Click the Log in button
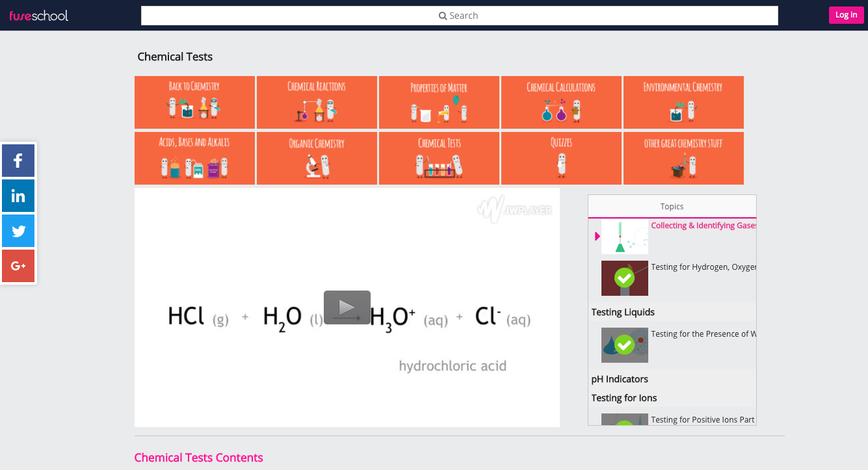Viewport: 868px width, 470px height. 846,14
